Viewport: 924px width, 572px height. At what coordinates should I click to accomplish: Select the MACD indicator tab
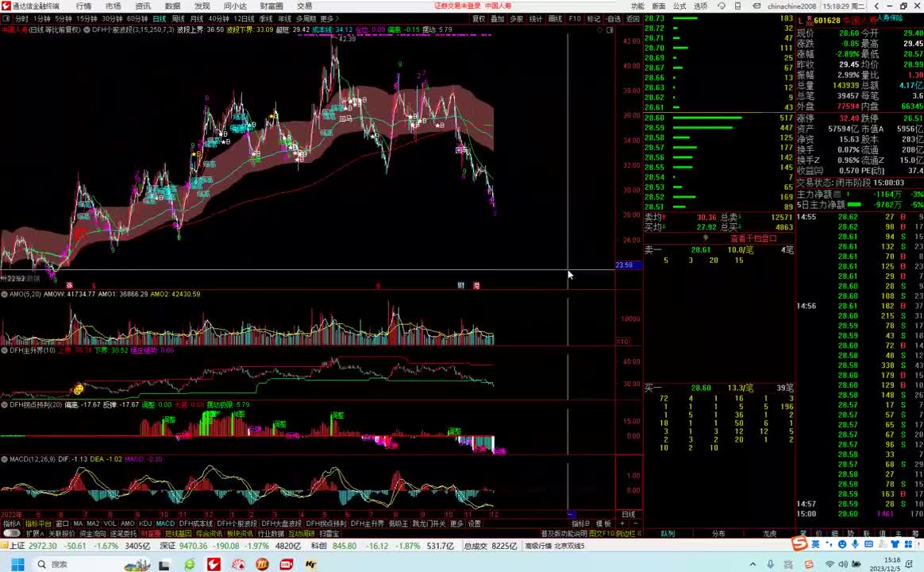point(165,524)
